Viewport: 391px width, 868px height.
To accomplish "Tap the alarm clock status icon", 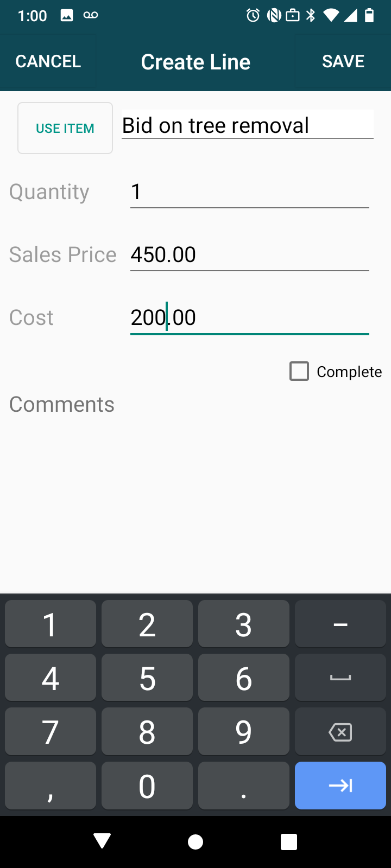I will [x=253, y=15].
